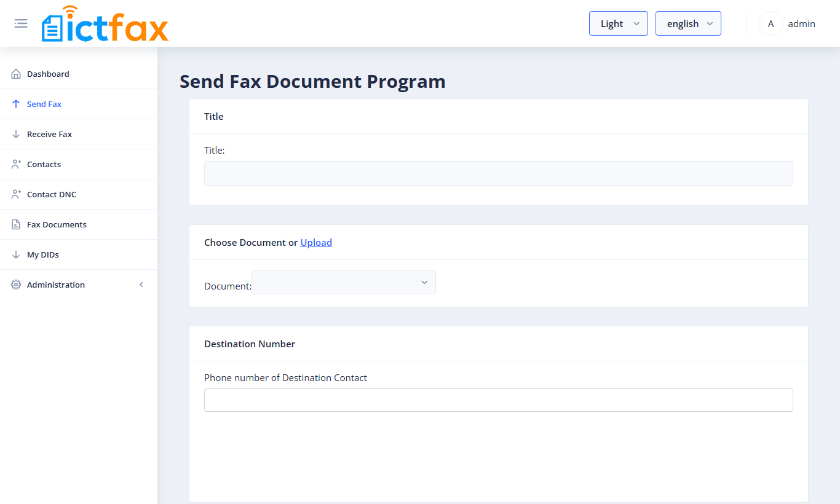840x504 pixels.
Task: Focus the destination phone number field
Action: click(499, 400)
